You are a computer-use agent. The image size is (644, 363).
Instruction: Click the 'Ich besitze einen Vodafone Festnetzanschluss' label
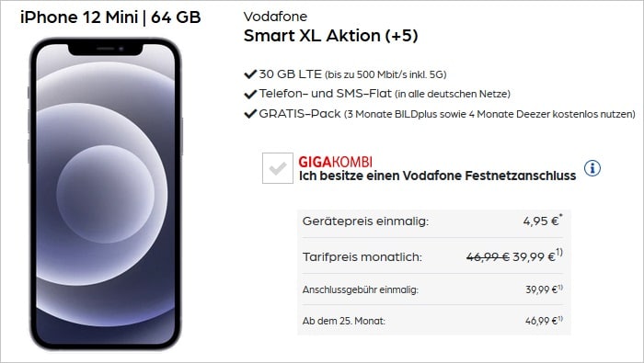[x=437, y=176]
